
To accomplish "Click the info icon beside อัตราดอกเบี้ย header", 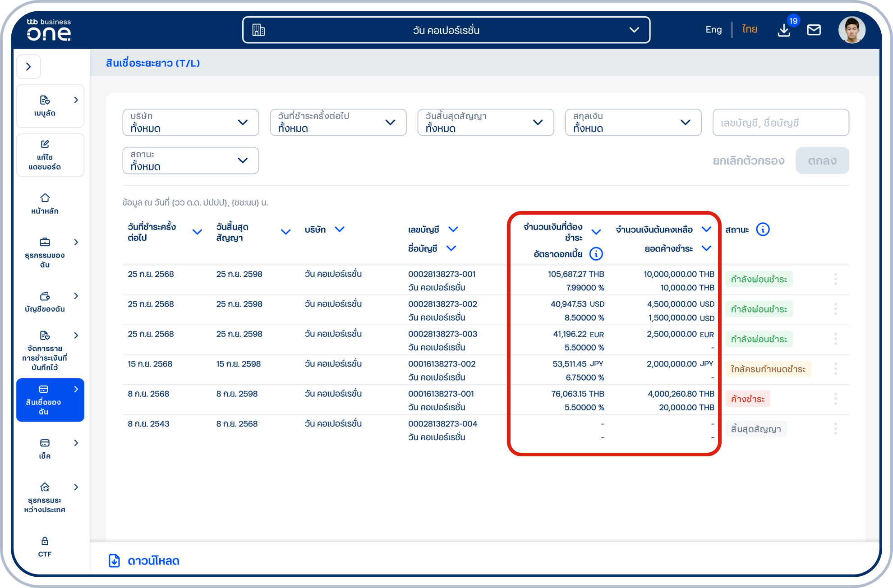I will 596,254.
